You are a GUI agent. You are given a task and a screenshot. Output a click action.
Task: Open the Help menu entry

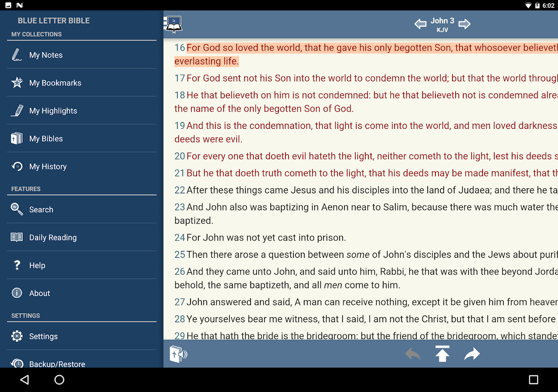[82, 265]
